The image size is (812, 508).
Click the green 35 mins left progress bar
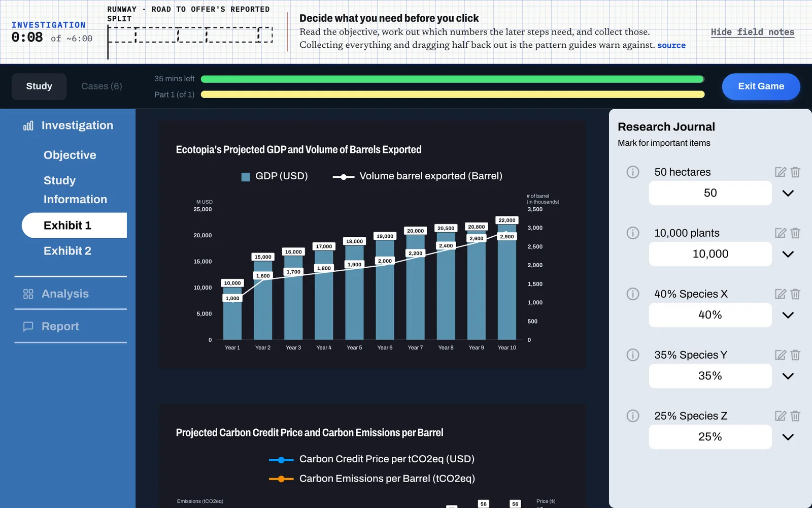[x=453, y=79]
